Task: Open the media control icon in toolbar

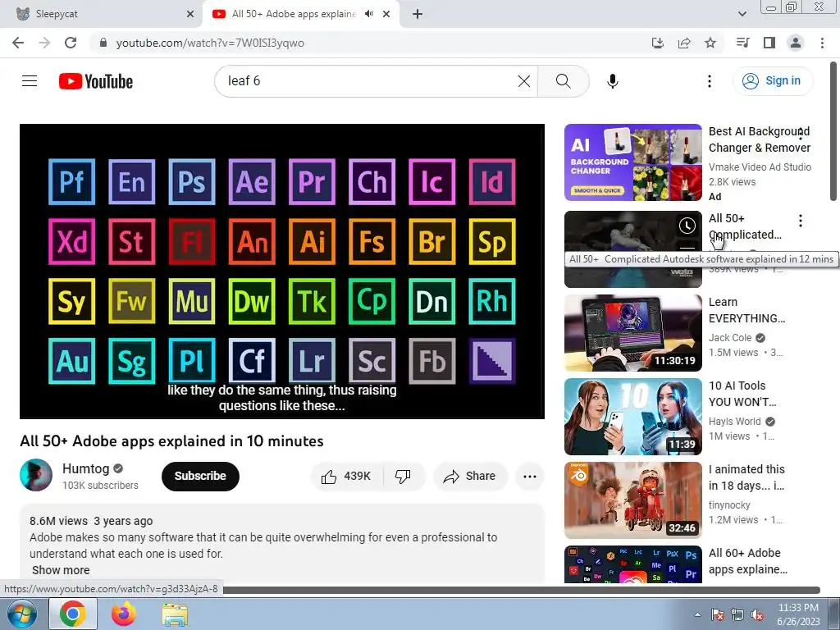Action: [743, 43]
